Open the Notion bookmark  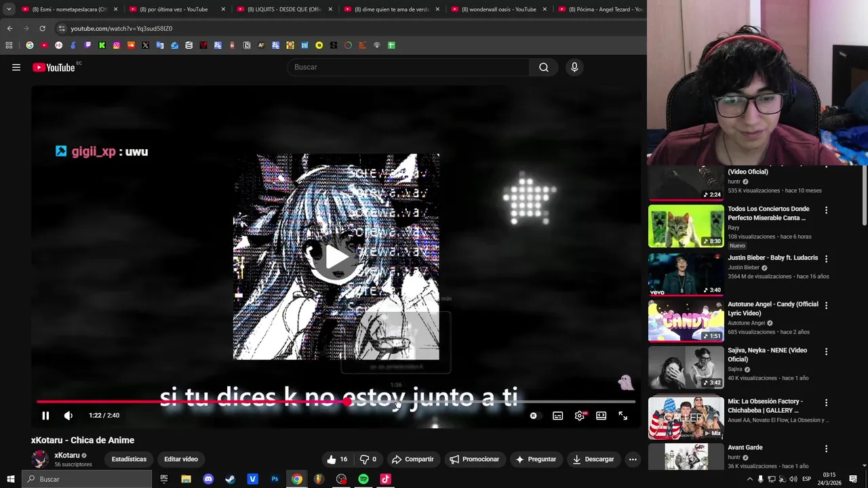point(247,45)
